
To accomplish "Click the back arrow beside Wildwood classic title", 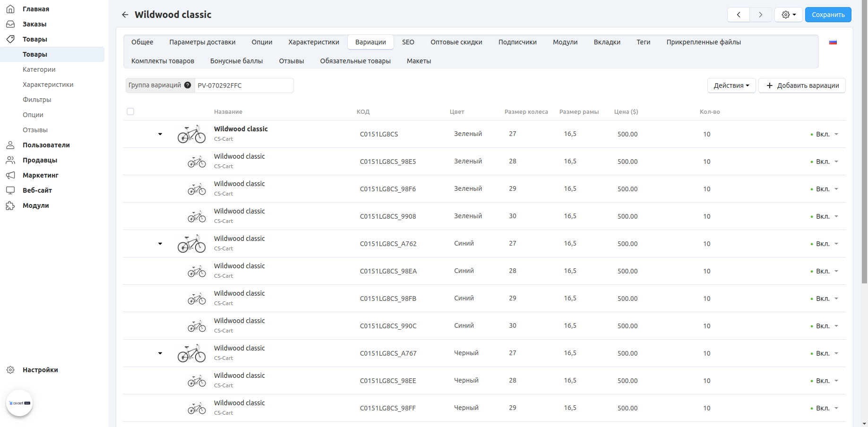I will [125, 15].
